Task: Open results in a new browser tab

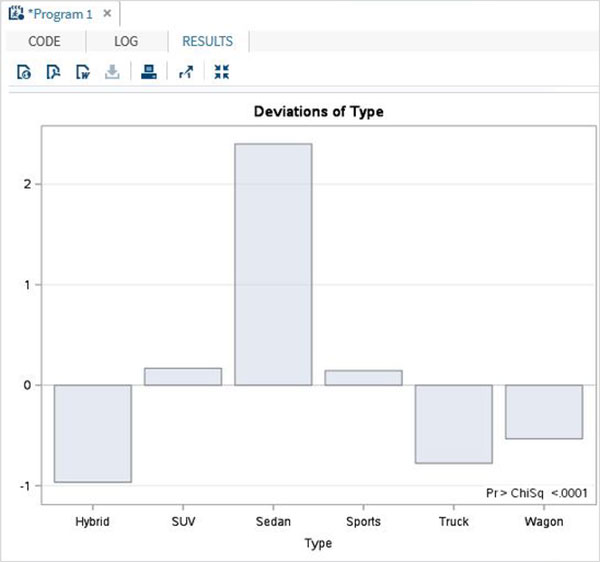Action: (185, 72)
